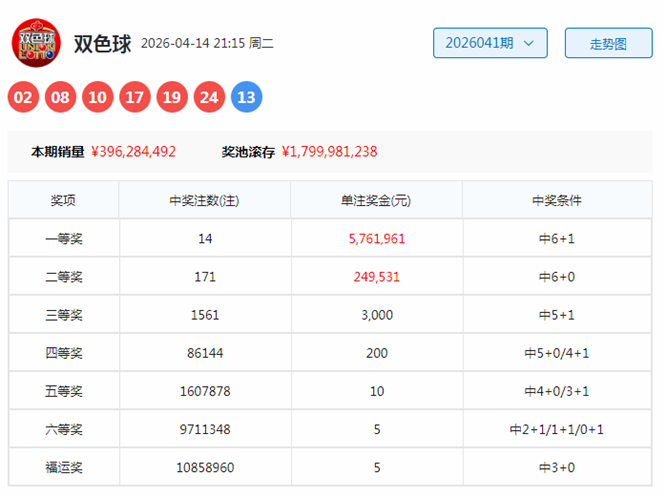Click the 福运奖 row label

(x=64, y=467)
